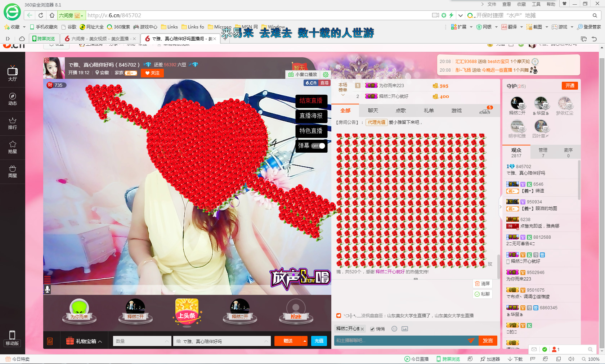Click the microphone icon under the video
The width and height of the screenshot is (605, 364).
(47, 289)
